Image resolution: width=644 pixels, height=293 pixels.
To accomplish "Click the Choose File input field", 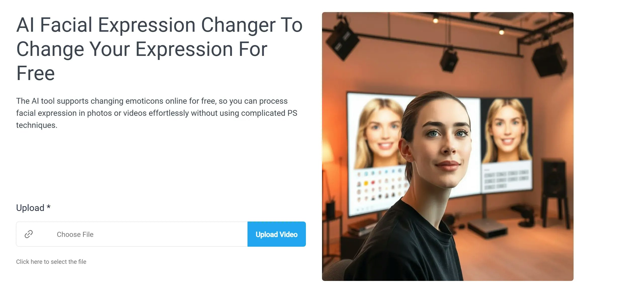I will 132,234.
